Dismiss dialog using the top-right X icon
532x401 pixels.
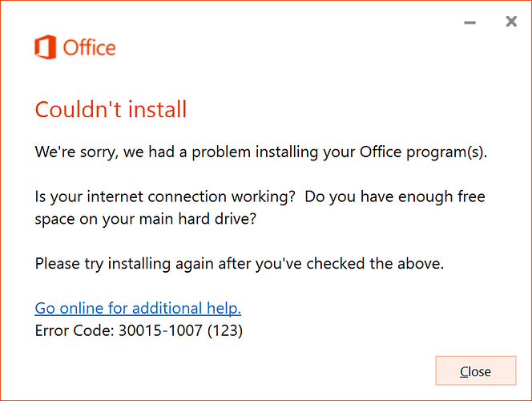[511, 22]
